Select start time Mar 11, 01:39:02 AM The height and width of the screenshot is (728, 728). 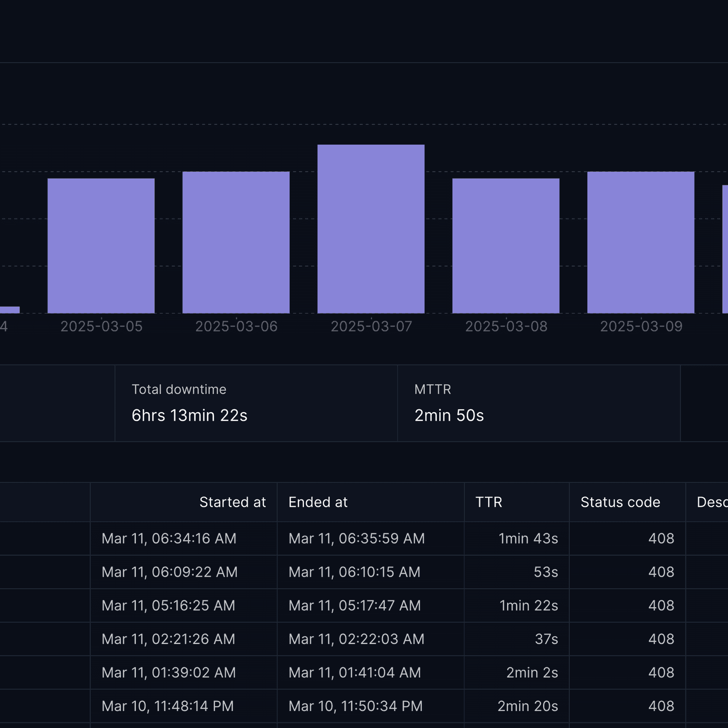point(169,673)
